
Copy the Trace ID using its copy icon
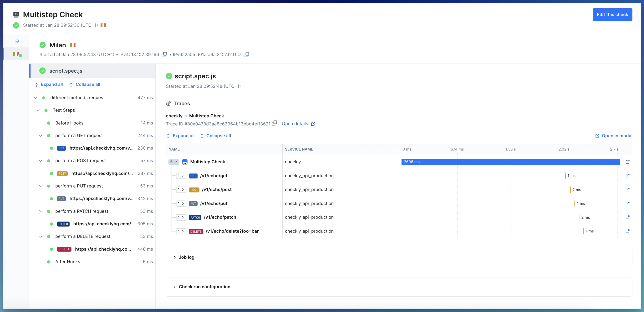(x=274, y=123)
